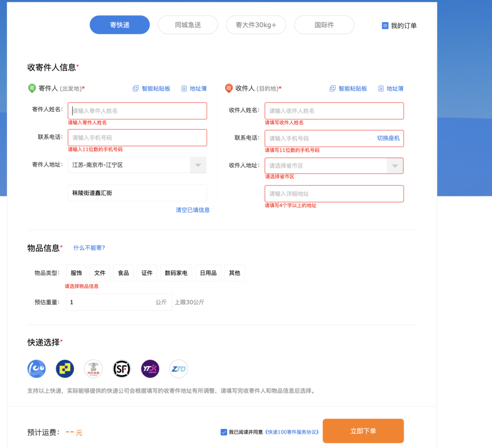Click the 立即下单 order button
492x448 pixels.
pos(363,431)
